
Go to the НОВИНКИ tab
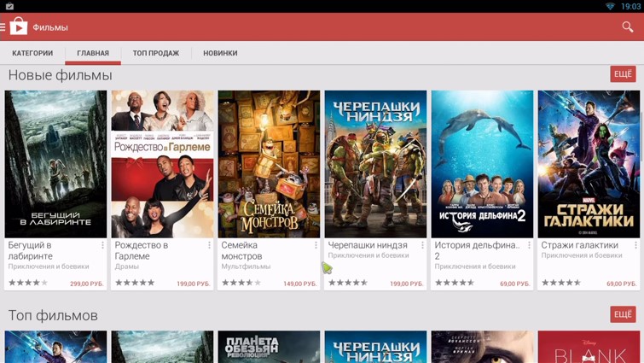point(220,53)
